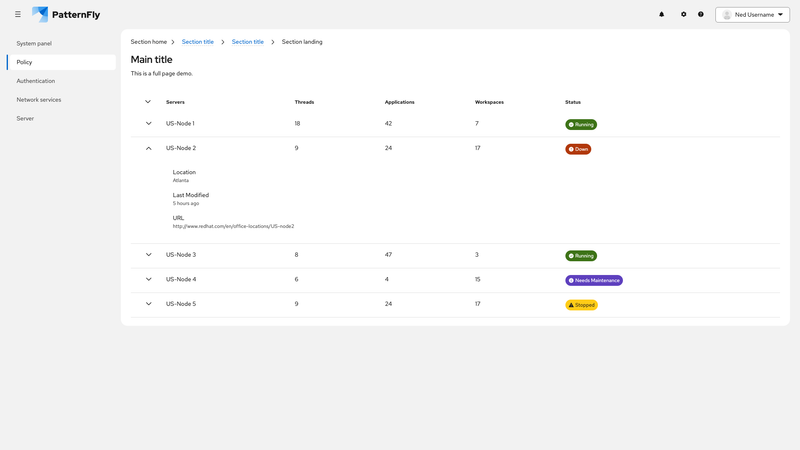
Task: Click the US-Node 3 server name
Action: 181,255
